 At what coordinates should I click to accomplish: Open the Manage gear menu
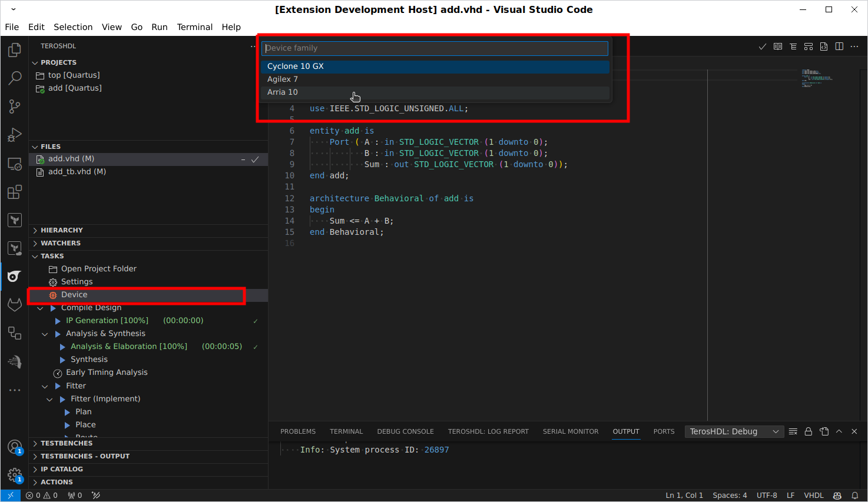[15, 475]
